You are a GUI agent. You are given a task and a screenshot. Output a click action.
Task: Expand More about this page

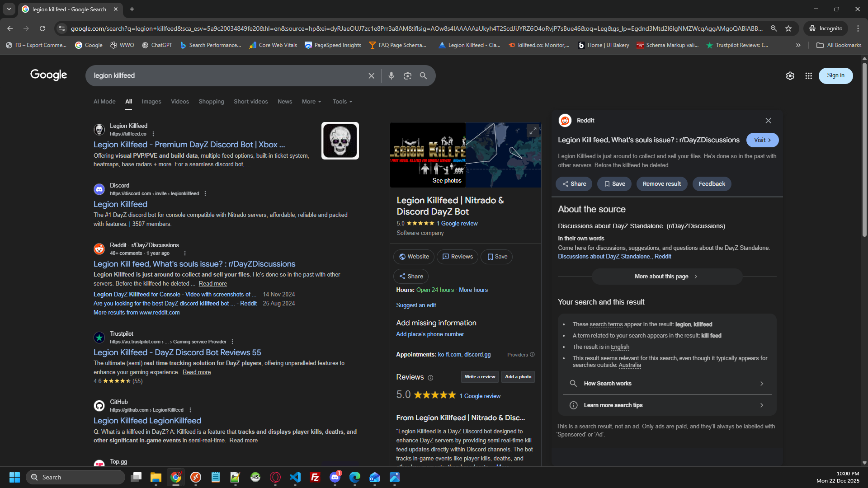click(667, 277)
